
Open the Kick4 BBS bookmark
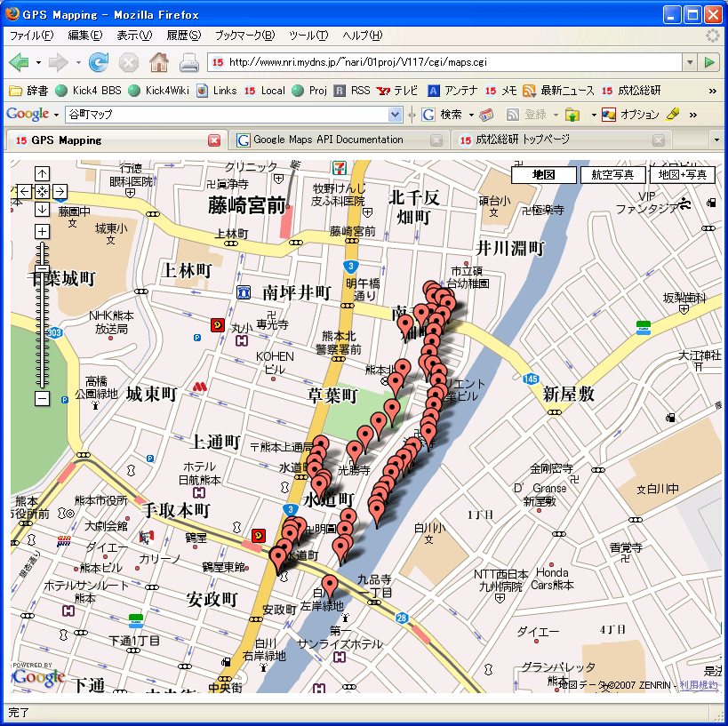coord(88,91)
